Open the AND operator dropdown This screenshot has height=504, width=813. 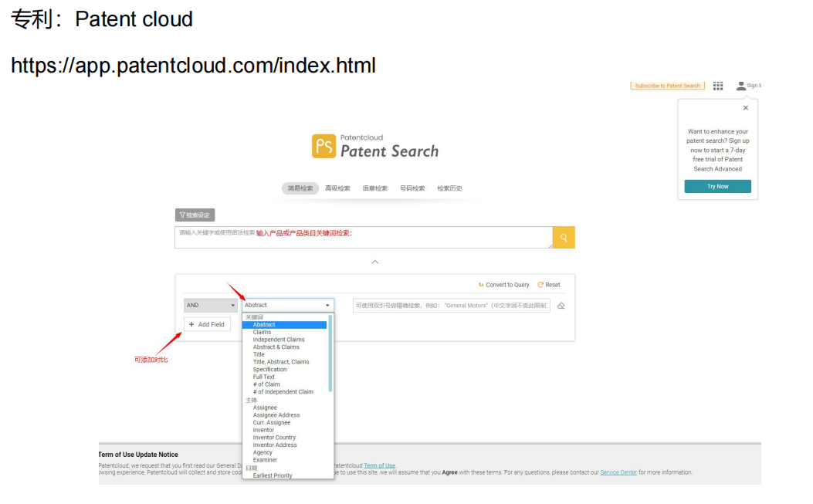coord(210,306)
